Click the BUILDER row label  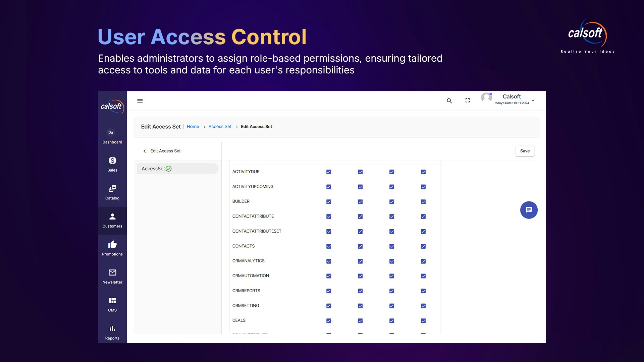tap(241, 201)
